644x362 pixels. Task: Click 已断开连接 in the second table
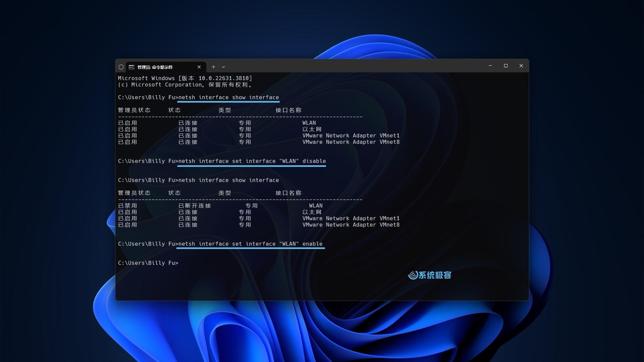195,206
